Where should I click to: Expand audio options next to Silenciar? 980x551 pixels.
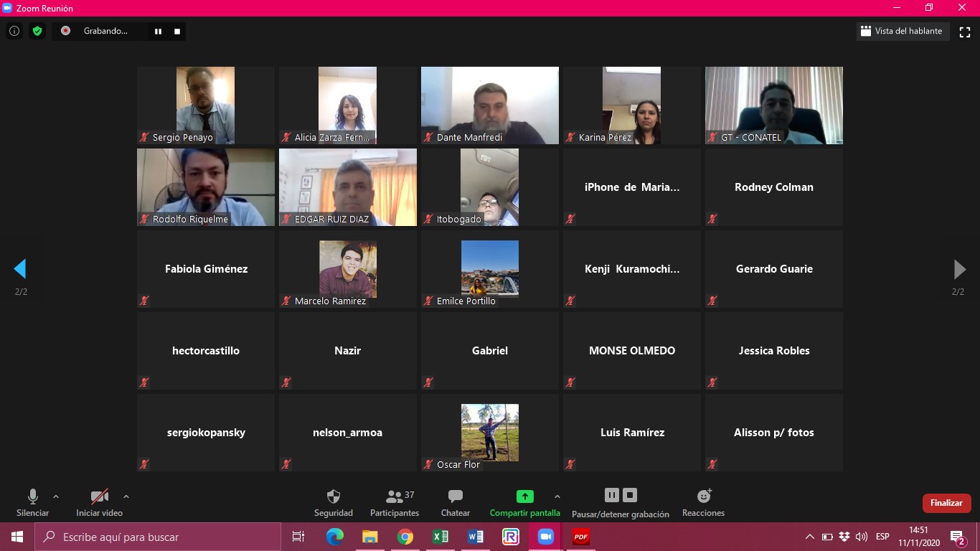[56, 496]
